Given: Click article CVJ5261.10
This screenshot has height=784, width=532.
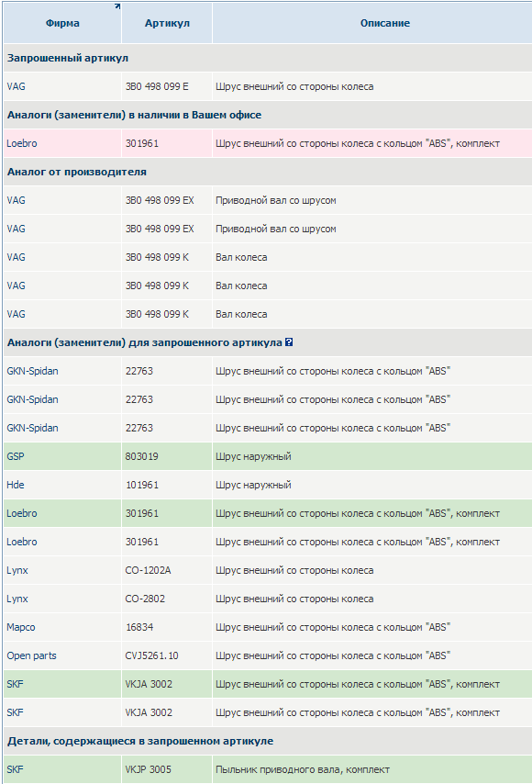Looking at the screenshot, I should click(x=152, y=656).
